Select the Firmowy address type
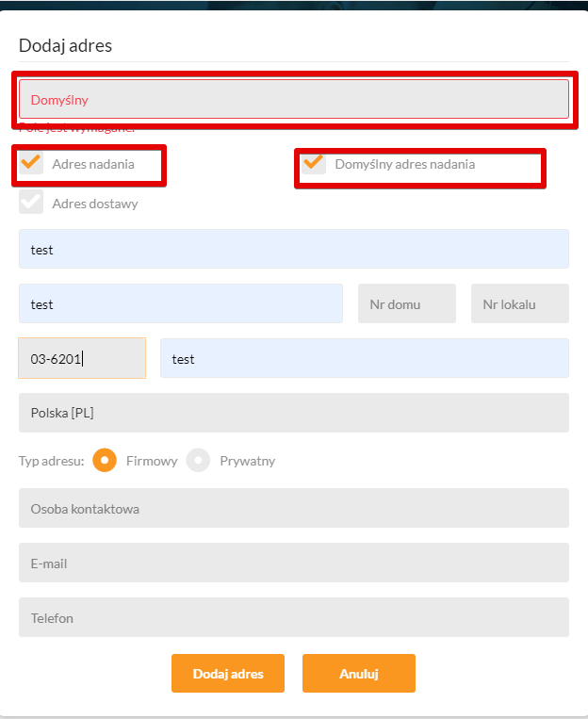This screenshot has width=588, height=719. point(106,461)
